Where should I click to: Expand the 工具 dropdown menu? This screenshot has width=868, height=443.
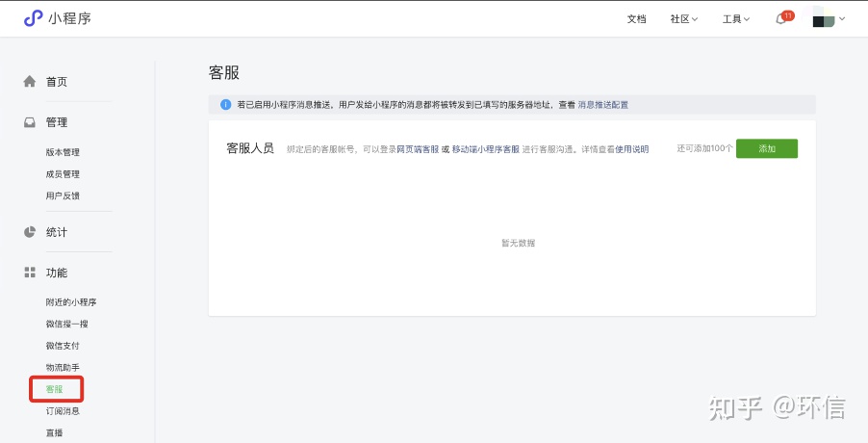735,19
